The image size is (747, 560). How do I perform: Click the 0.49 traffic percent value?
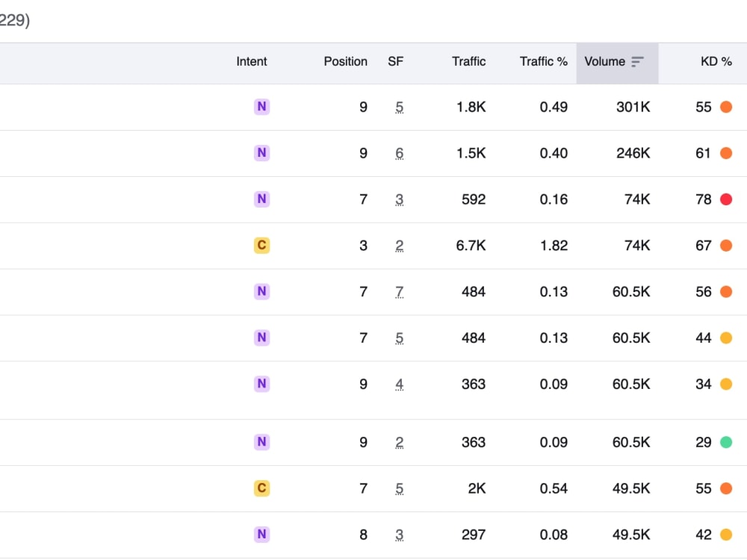[554, 107]
